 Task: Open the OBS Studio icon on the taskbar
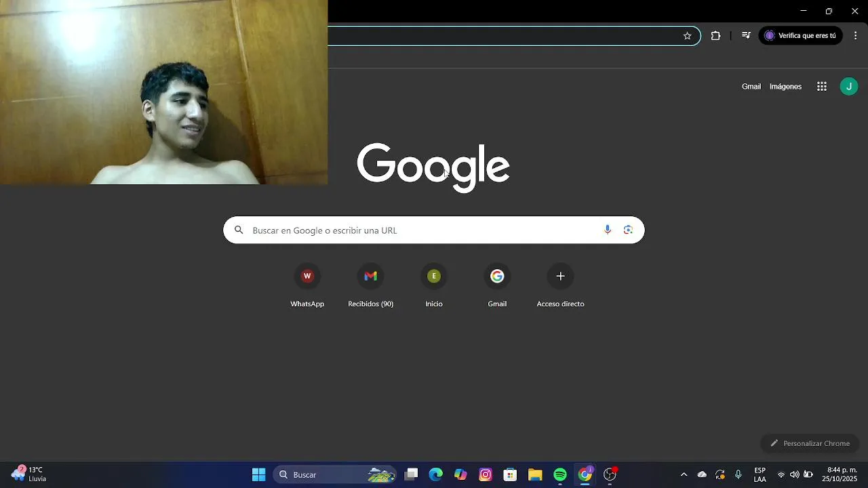pyautogui.click(x=610, y=474)
